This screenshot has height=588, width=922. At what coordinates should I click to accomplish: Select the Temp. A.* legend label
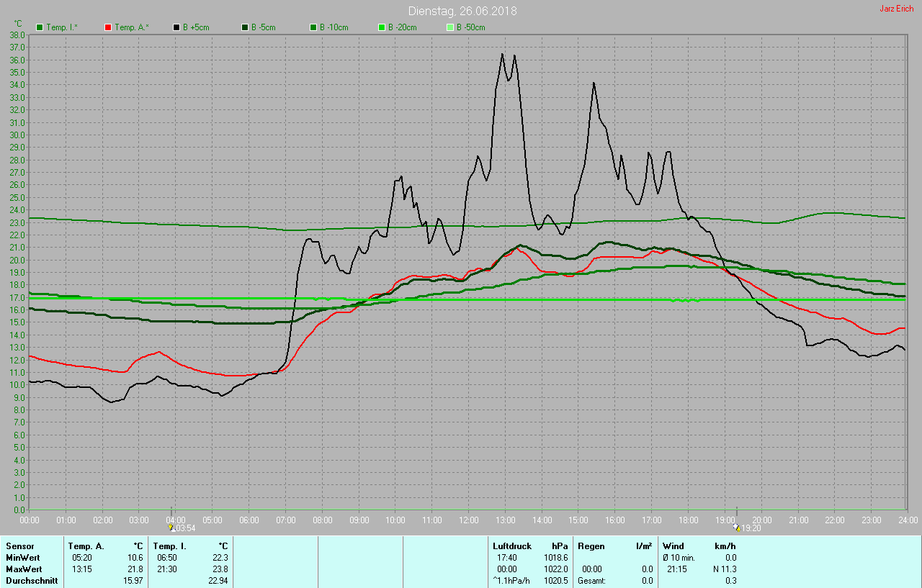(132, 27)
